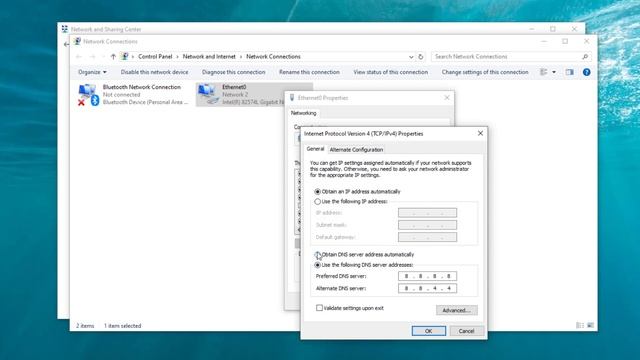Expand the address bar history dropdown
640x360 pixels.
[x=411, y=57]
